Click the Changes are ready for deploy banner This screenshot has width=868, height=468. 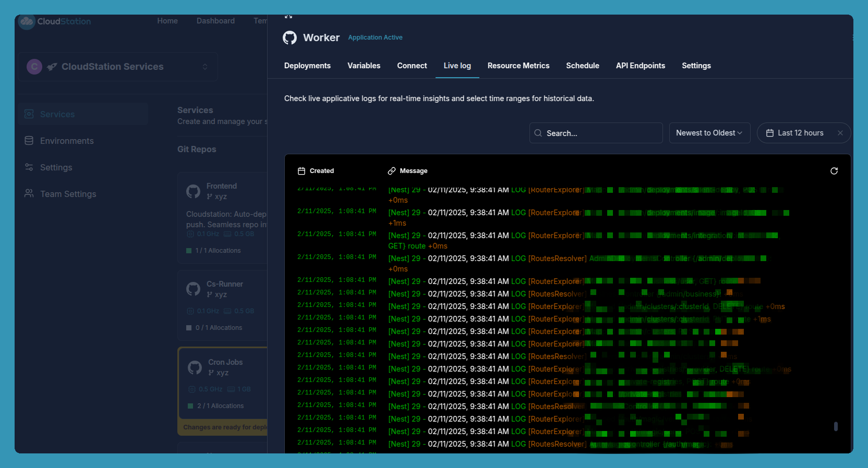point(223,427)
